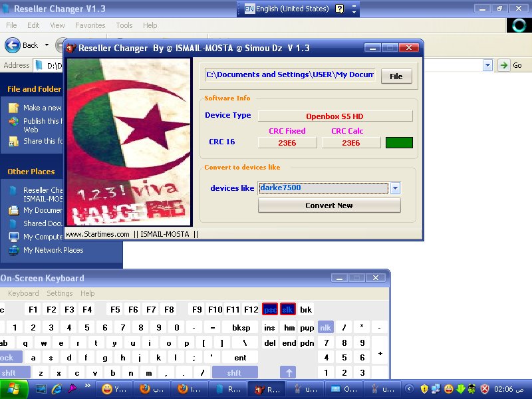This screenshot has width=532, height=399.
Task: Click the network computers tray icon
Action: click(436, 389)
